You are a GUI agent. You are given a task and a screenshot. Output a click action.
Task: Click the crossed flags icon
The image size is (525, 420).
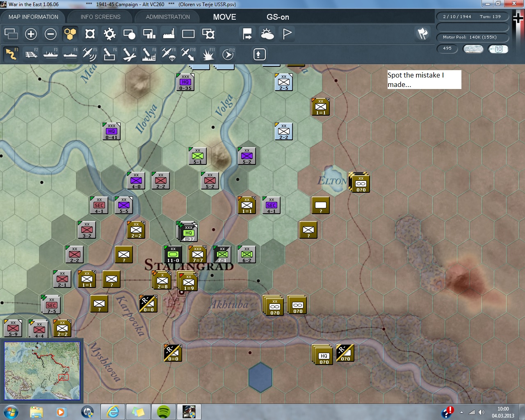(422, 34)
